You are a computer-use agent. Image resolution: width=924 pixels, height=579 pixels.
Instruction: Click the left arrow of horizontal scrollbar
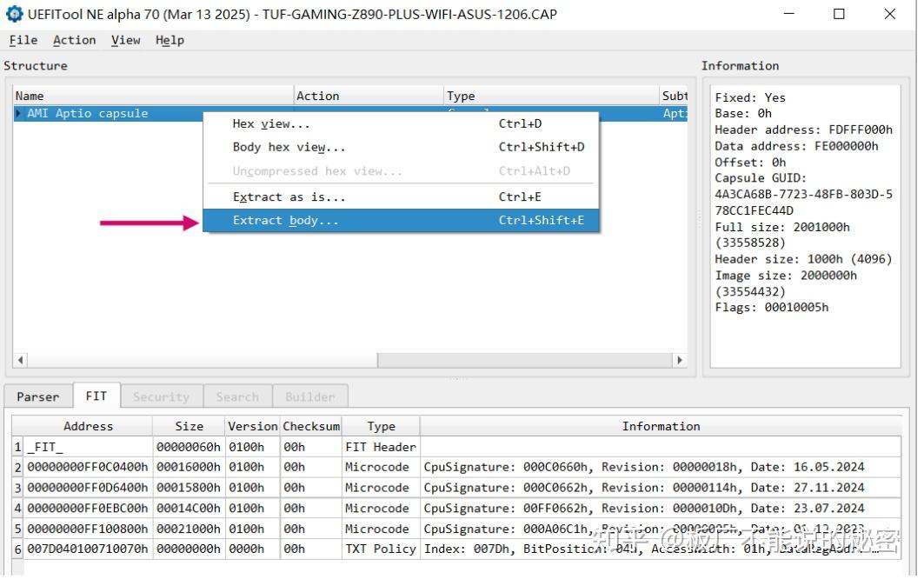point(21,360)
